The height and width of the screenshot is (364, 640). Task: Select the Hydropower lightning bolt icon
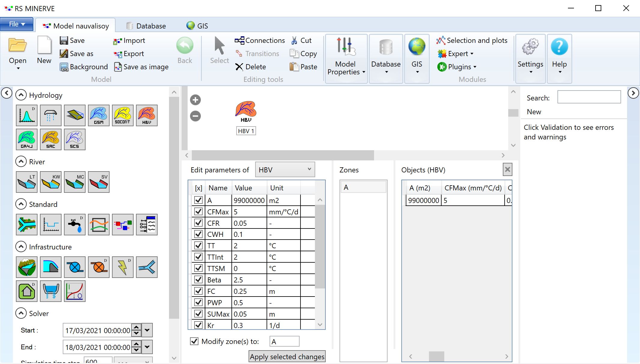tap(123, 267)
